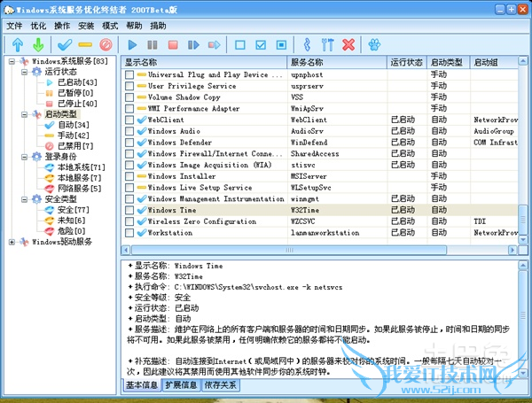Check the User Privilege Service checkbox
This screenshot has width=532, height=403.
[129, 86]
